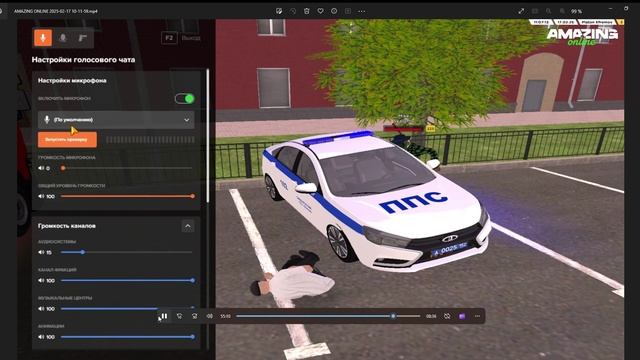Click the volume icon in player bar
Image resolution: width=640 pixels, height=360 pixels.
(x=209, y=316)
